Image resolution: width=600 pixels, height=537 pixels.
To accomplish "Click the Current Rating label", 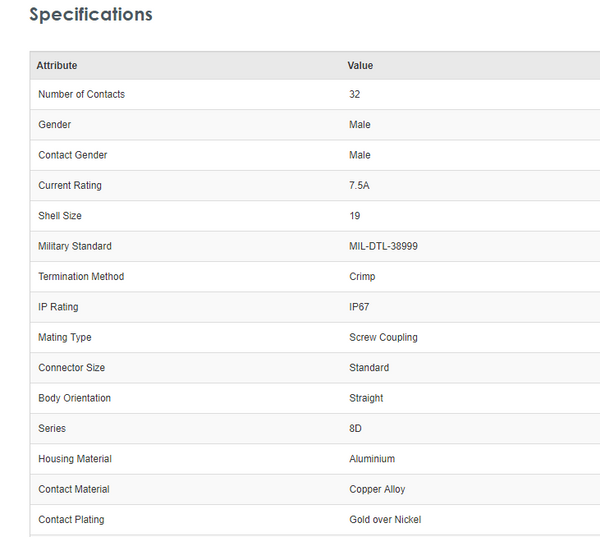I will [70, 185].
